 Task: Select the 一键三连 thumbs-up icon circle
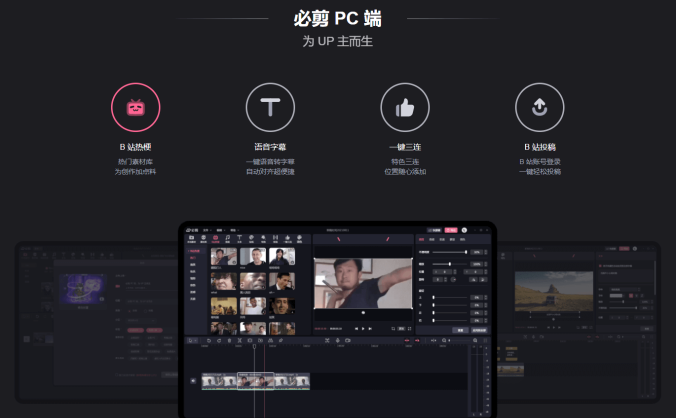[405, 107]
